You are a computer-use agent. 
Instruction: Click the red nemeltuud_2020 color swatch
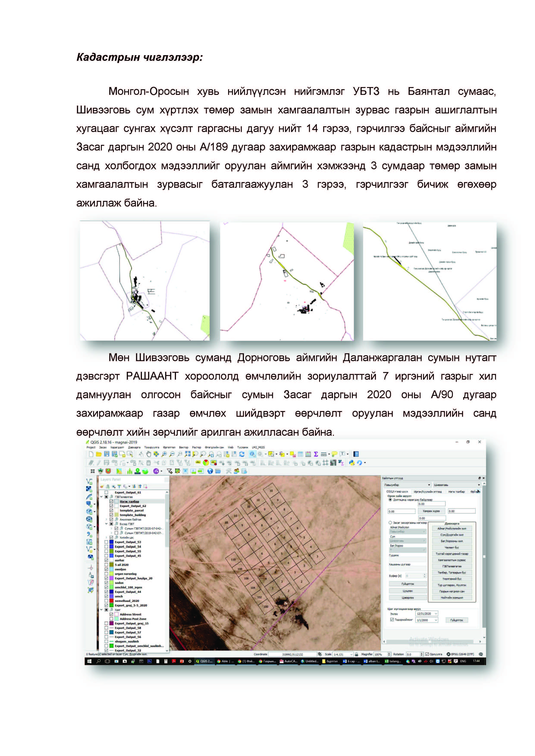(111, 601)
